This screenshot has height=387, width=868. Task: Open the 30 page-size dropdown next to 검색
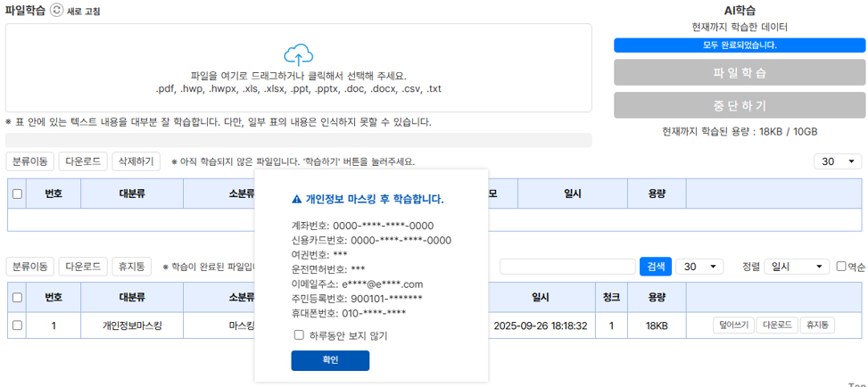699,267
